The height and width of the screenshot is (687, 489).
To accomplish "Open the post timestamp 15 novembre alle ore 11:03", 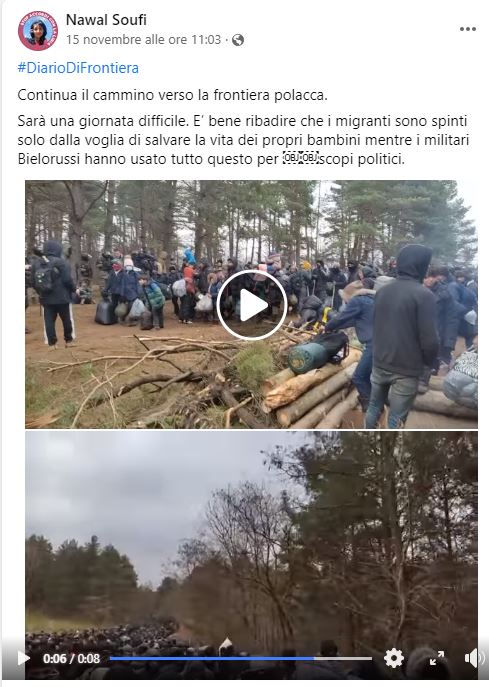I will [144, 40].
